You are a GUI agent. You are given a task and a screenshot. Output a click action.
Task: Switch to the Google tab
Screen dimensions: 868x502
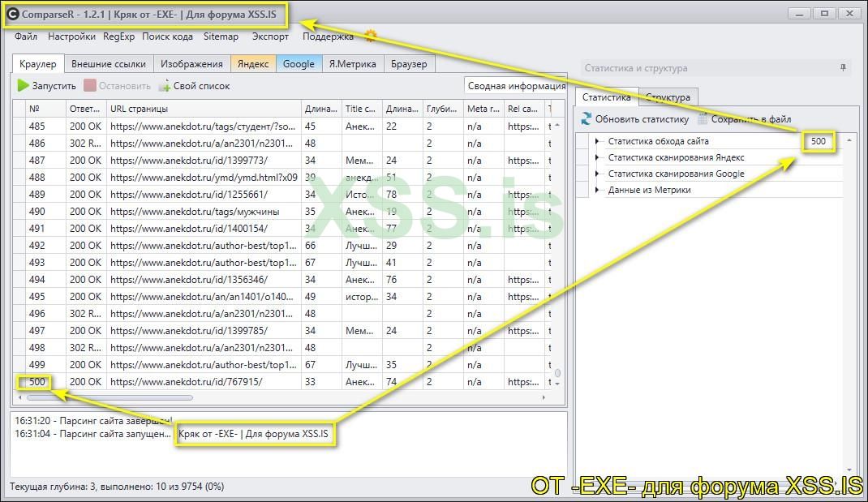pos(299,63)
